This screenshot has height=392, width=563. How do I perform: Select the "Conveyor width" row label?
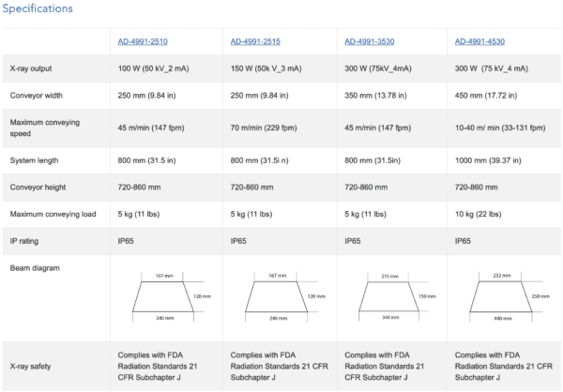click(x=37, y=95)
